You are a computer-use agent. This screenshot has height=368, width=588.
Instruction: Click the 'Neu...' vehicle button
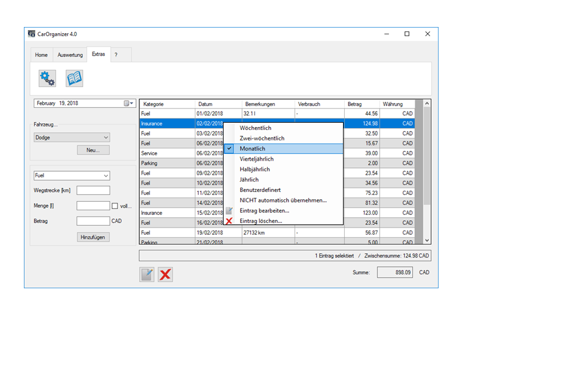coord(93,150)
